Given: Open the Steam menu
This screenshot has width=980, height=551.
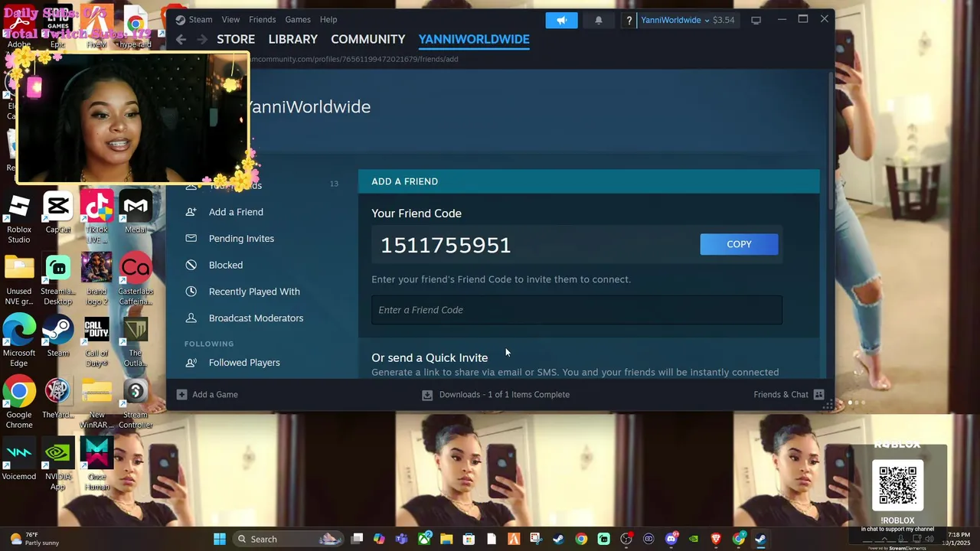Looking at the screenshot, I should pos(201,20).
